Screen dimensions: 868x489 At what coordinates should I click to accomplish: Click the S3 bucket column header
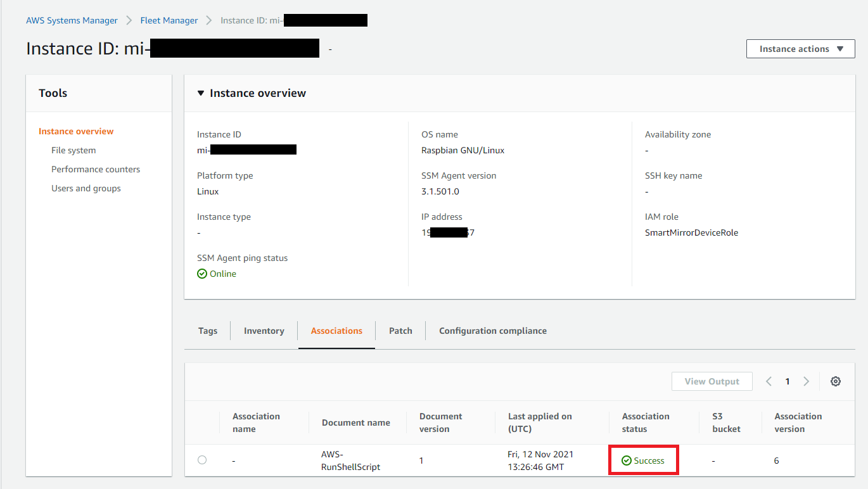(x=726, y=422)
